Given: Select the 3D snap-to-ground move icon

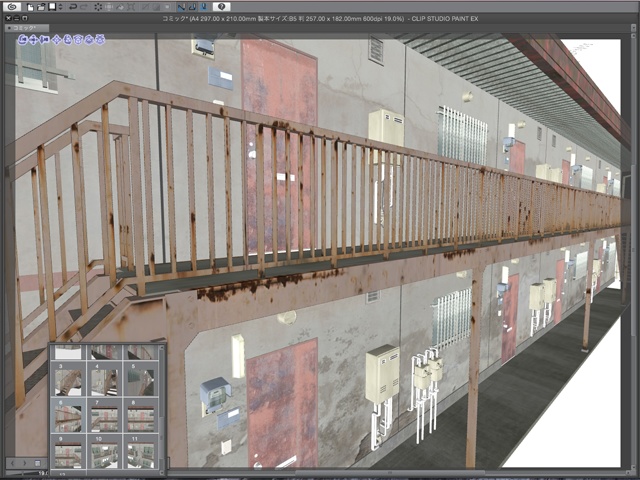Looking at the screenshot, I should [100, 40].
